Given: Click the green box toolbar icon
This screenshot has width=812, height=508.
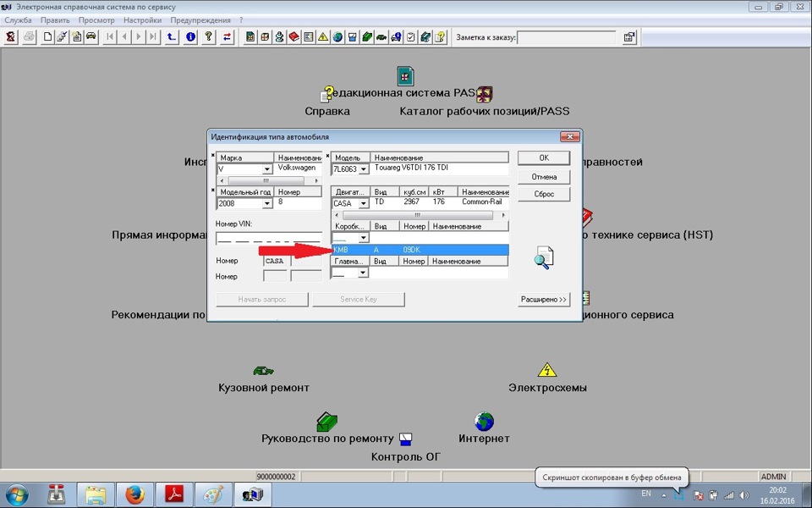Looking at the screenshot, I should pos(367,36).
